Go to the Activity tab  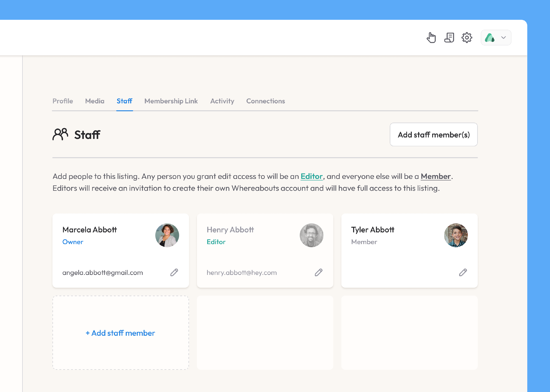point(222,101)
